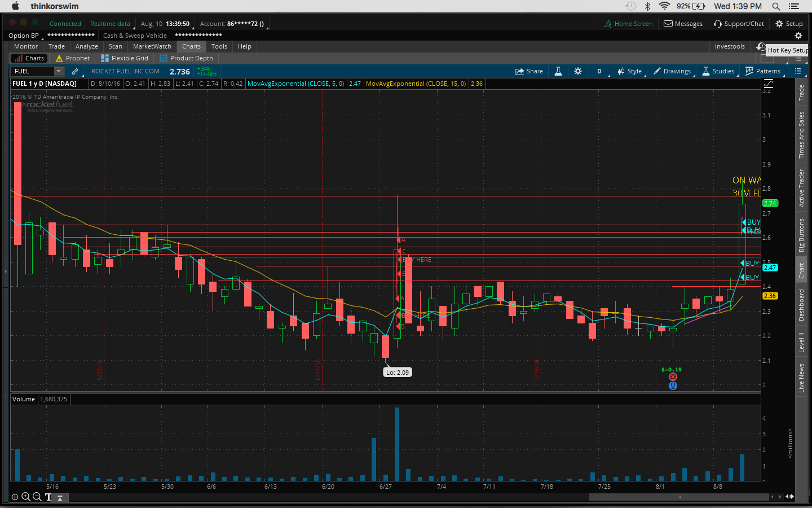
Task: Click the Connected status indicator
Action: tap(65, 24)
